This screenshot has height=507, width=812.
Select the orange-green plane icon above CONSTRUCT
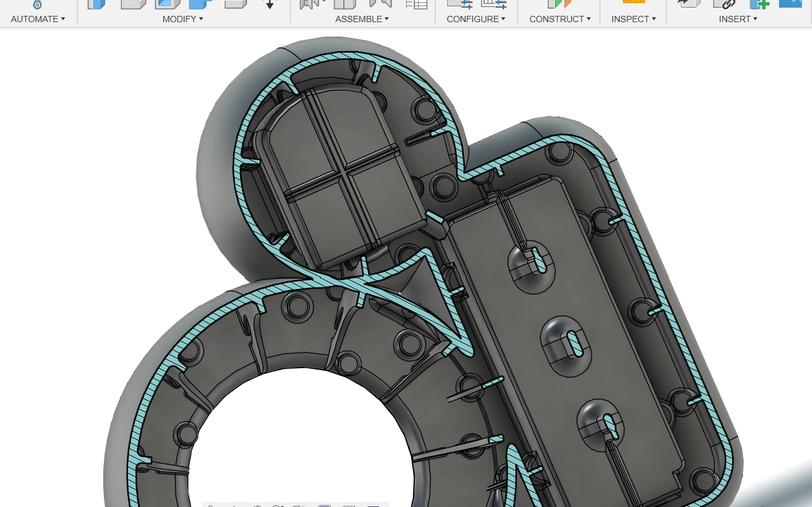click(559, 4)
